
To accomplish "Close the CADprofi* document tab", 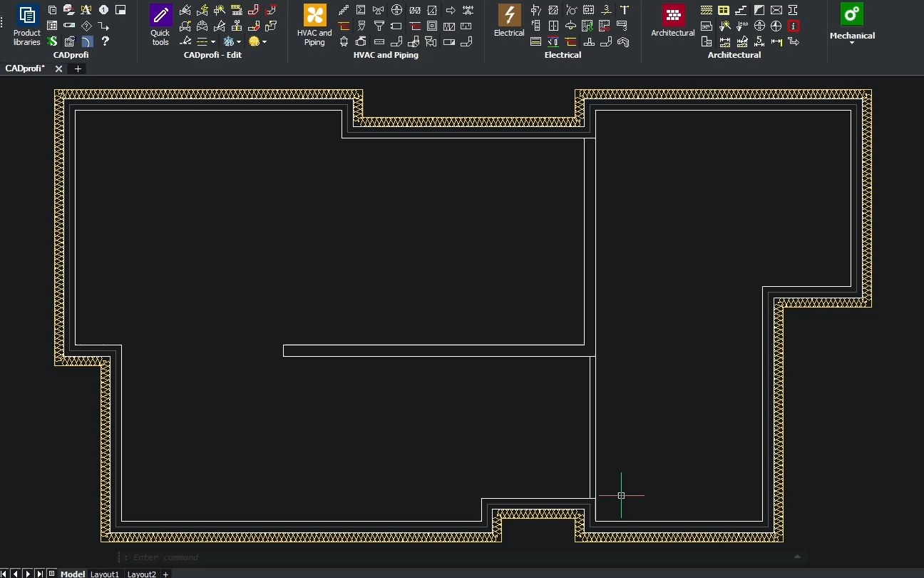I will point(58,69).
